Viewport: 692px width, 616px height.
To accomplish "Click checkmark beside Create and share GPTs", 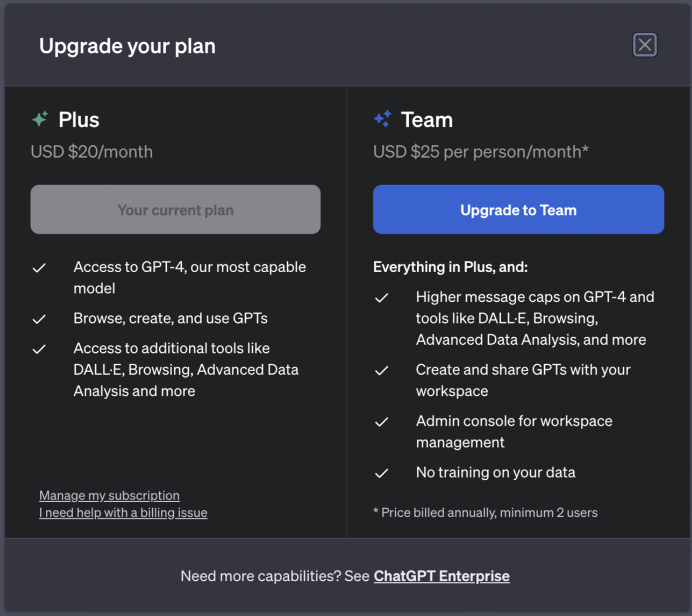I will pyautogui.click(x=381, y=371).
